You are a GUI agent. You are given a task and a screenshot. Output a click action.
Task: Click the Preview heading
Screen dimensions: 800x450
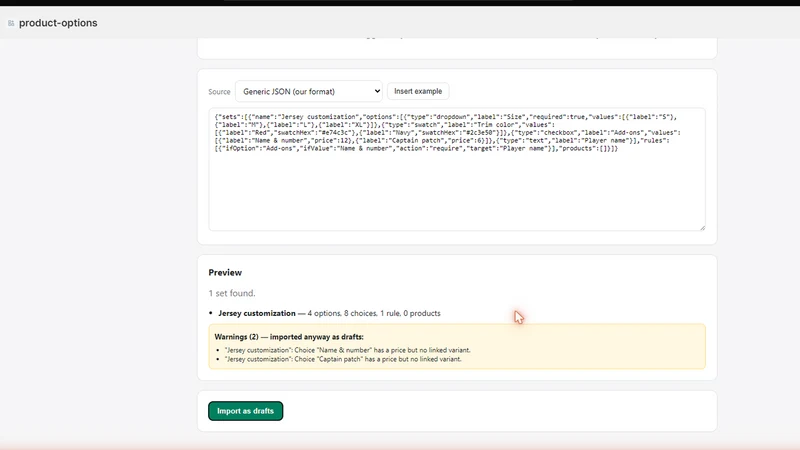[225, 272]
